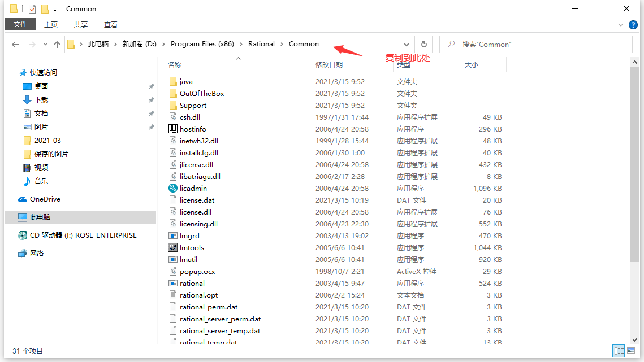The width and height of the screenshot is (644, 362).
Task: Click the lmgrd application icon
Action: click(173, 236)
